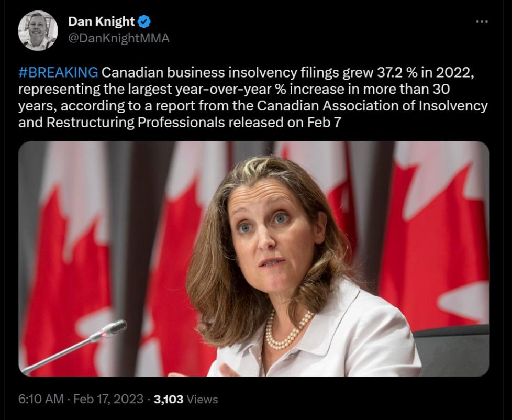Viewport: 512px width, 420px height.
Task: Click the 6:10 AM timestamp
Action: 40,399
